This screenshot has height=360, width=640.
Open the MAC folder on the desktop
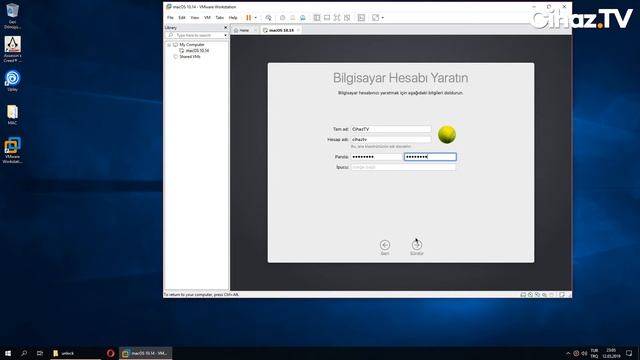pos(12,115)
